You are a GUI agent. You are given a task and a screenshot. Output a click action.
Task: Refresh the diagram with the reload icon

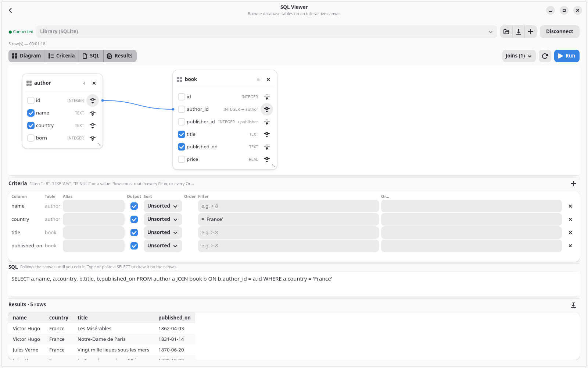545,56
